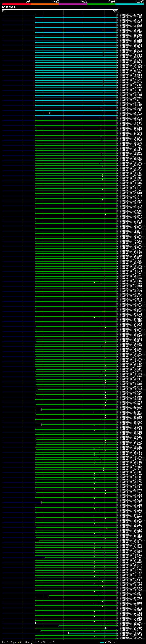This screenshot has width=146, height=644.
Task: Open hit UniRef100_A4S335
Action: click(131, 608)
